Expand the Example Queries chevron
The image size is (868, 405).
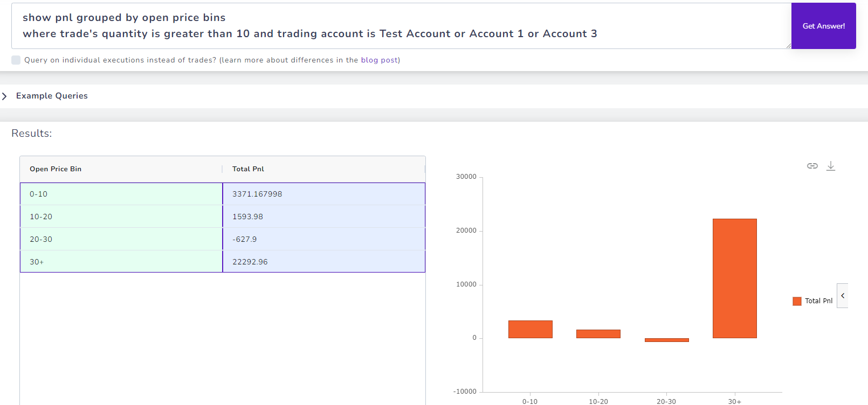tap(5, 96)
